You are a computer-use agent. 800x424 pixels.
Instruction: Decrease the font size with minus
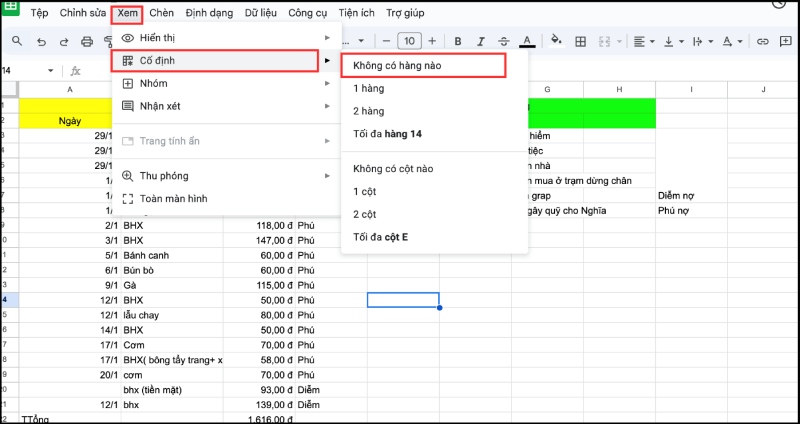386,41
